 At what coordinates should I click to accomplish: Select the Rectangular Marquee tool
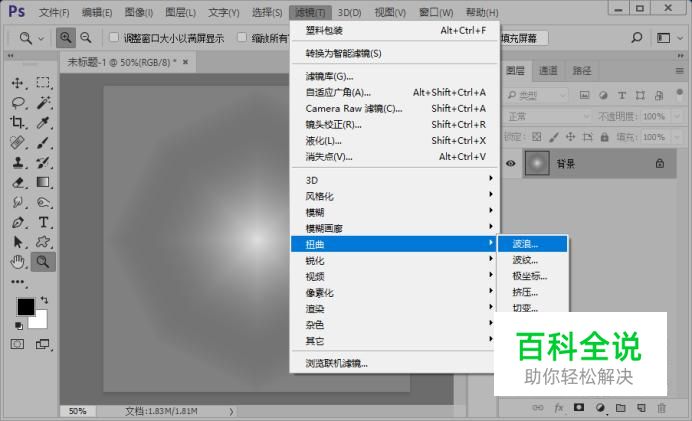coord(43,83)
